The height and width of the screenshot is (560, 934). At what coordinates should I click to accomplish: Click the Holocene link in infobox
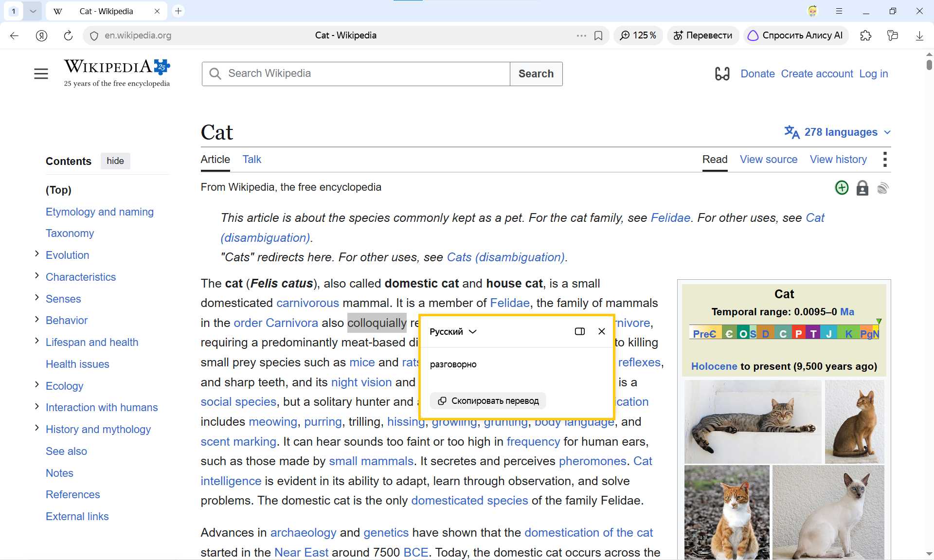[x=714, y=366]
